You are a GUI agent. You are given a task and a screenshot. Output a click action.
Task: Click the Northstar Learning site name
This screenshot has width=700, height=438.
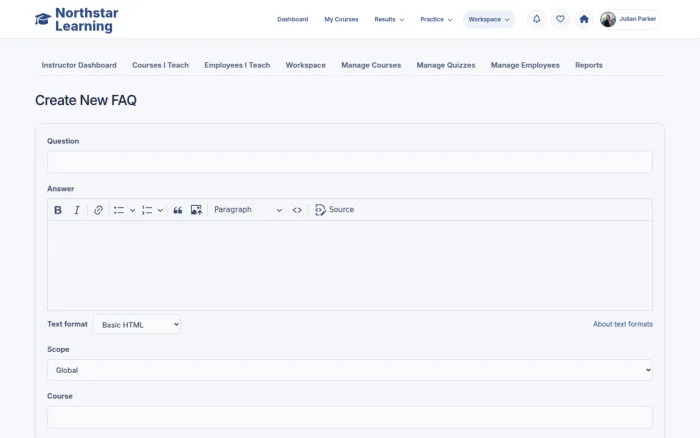pyautogui.click(x=87, y=20)
